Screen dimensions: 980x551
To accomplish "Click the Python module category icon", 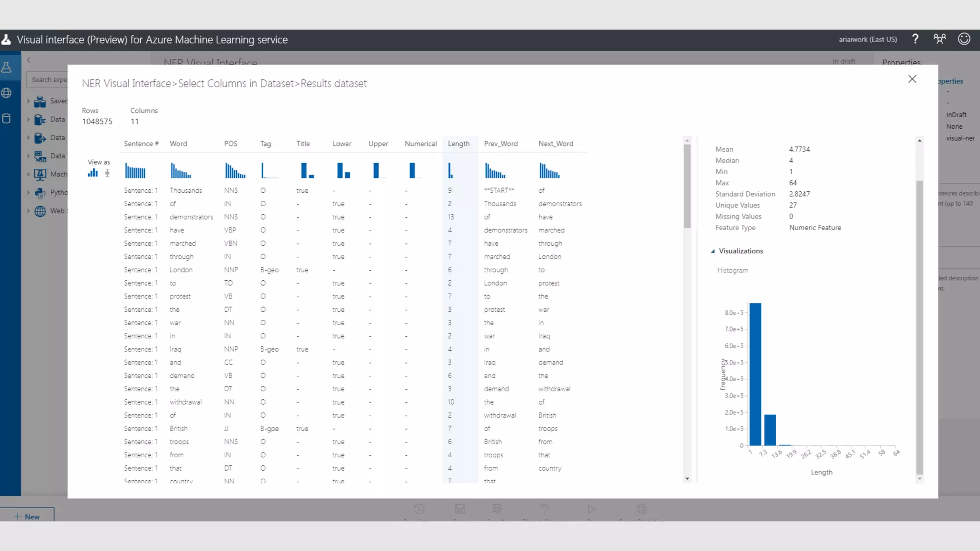I will pyautogui.click(x=40, y=193).
